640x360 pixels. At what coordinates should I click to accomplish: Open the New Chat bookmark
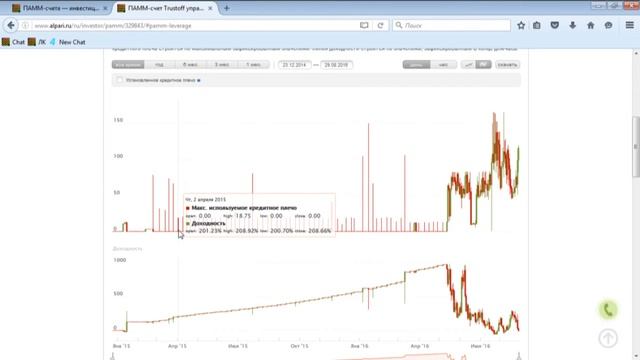pos(67,42)
